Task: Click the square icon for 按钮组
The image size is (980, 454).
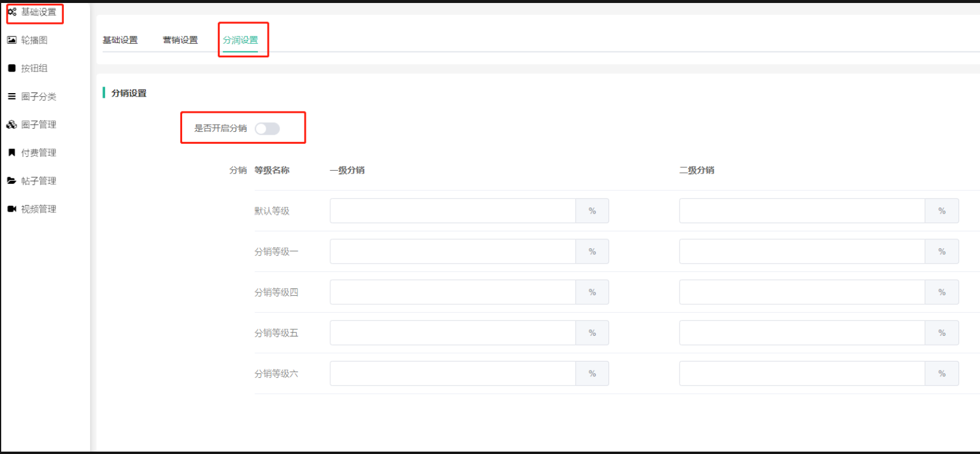Action: pyautogui.click(x=12, y=68)
